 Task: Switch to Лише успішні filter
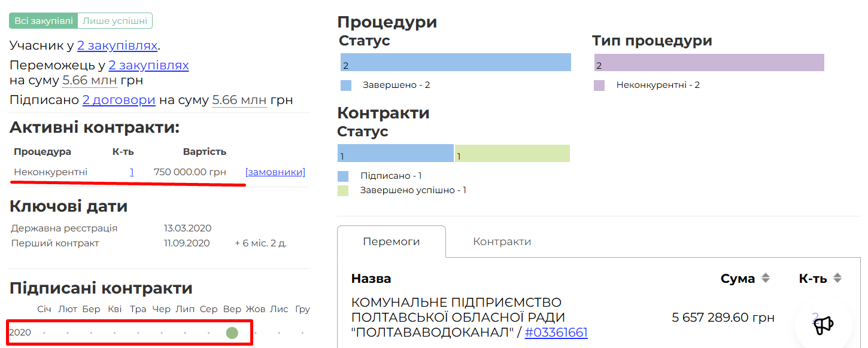click(x=115, y=21)
